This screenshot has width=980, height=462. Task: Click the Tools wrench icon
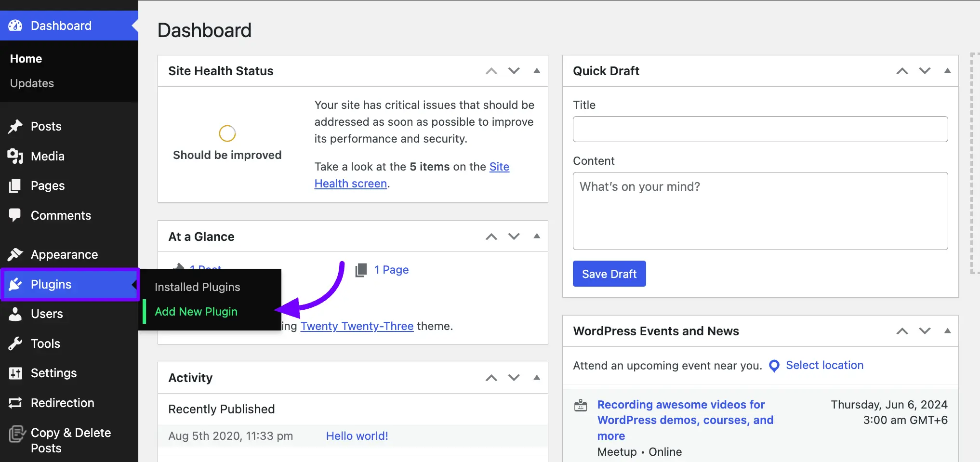(x=15, y=343)
